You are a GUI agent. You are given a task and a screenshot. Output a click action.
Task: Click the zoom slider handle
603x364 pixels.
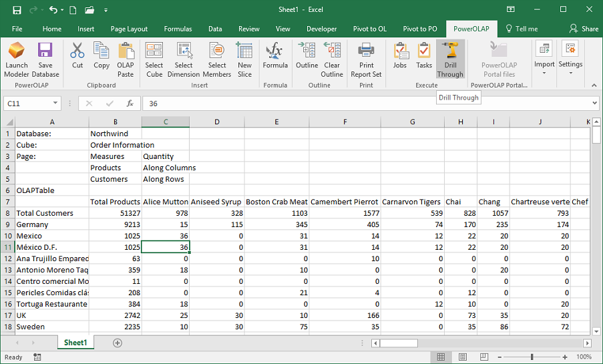pos(532,357)
